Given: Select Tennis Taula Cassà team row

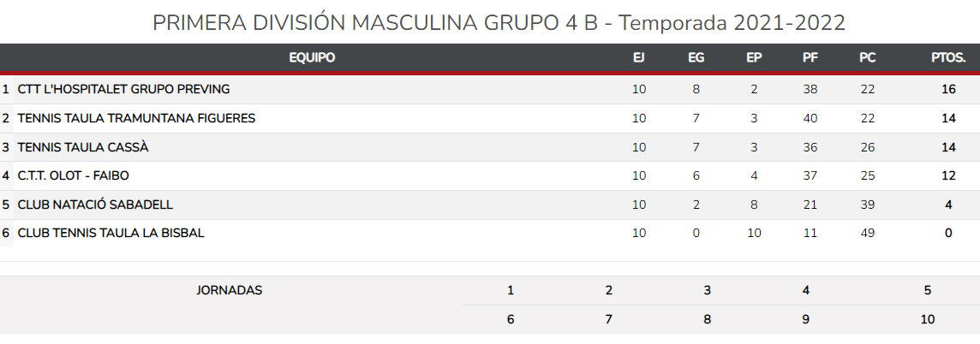Looking at the screenshot, I should (x=83, y=147).
